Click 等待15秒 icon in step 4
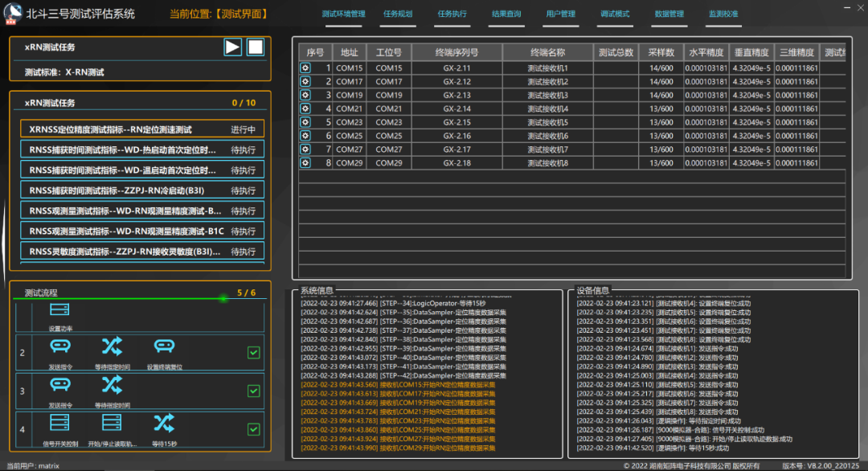 tap(164, 424)
